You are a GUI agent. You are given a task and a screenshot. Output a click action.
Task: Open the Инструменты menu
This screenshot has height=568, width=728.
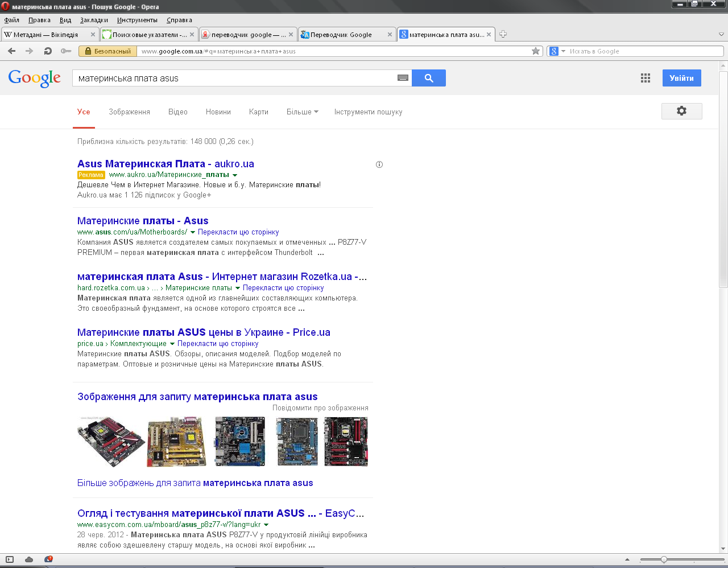[137, 20]
